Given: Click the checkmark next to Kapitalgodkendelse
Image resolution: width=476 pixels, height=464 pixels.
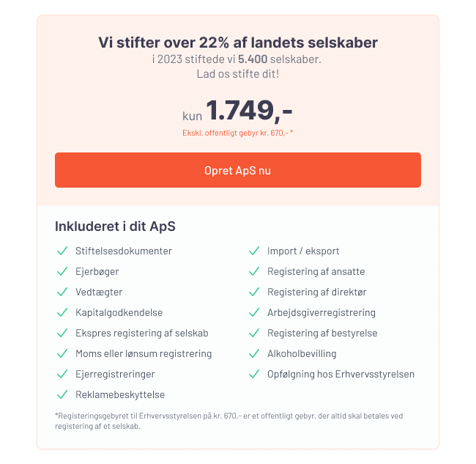Looking at the screenshot, I should 62,312.
